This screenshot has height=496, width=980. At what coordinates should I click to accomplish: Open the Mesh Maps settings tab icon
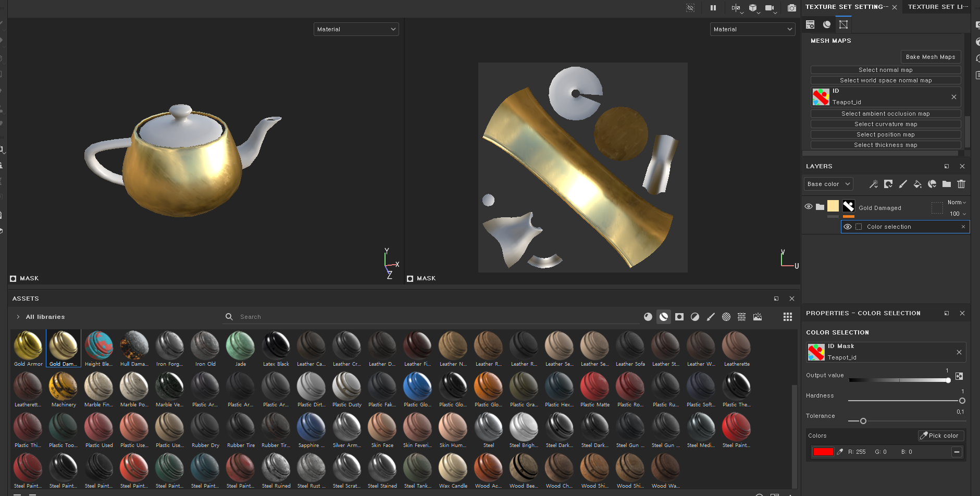(x=843, y=24)
